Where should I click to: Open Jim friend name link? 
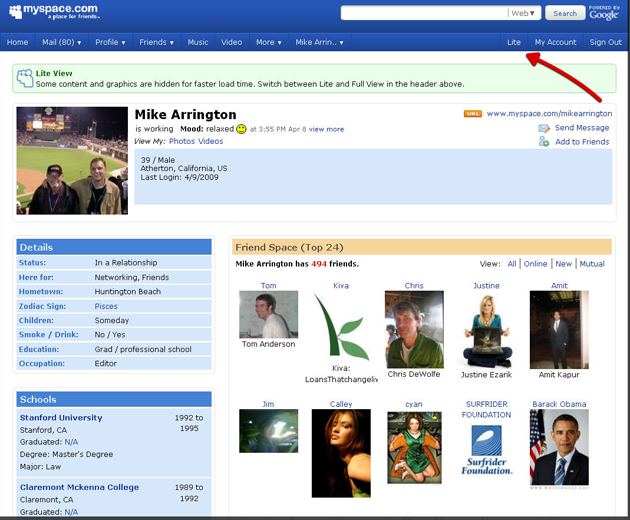(268, 404)
